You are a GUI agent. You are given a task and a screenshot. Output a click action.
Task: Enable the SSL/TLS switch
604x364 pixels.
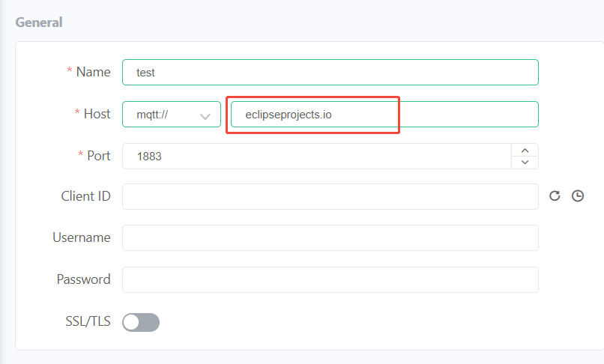point(141,322)
